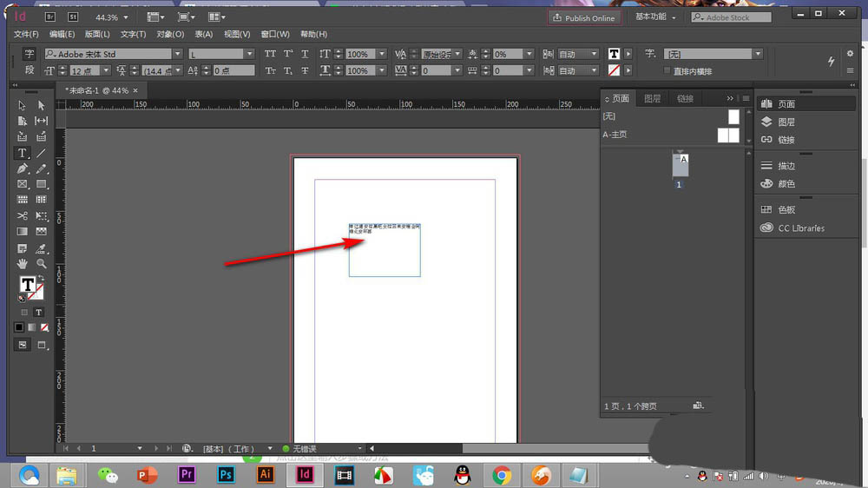
Task: Click the Publish Online button
Action: (583, 17)
